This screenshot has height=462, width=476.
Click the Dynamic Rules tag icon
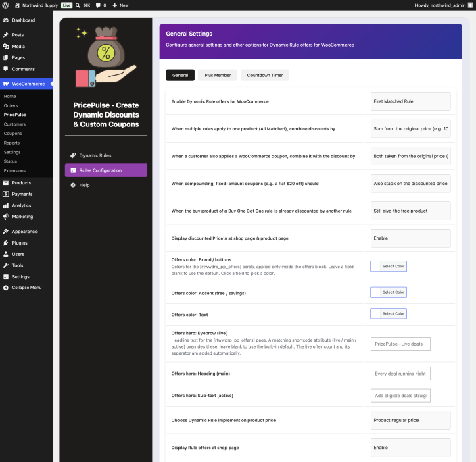point(73,155)
